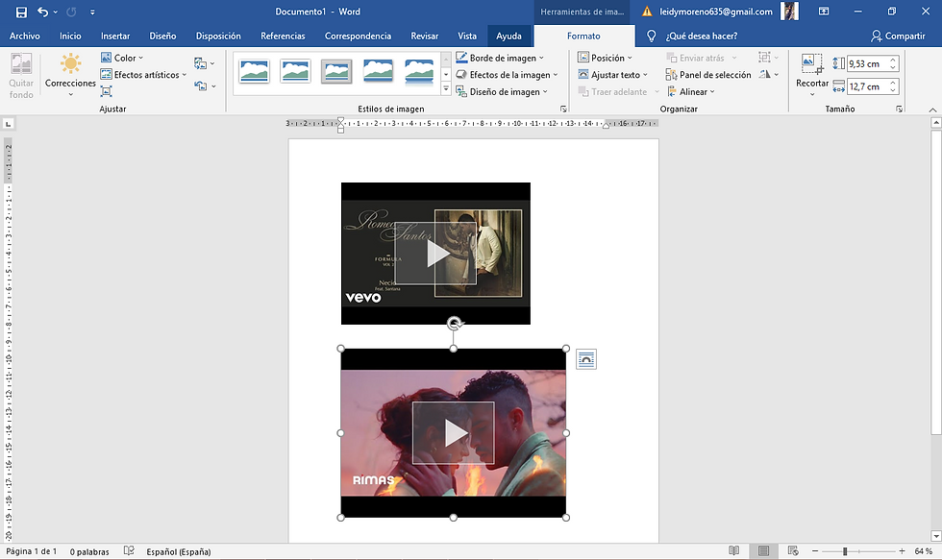Image resolution: width=942 pixels, height=560 pixels.
Task: Increase picture height with up spinner
Action: (x=893, y=60)
